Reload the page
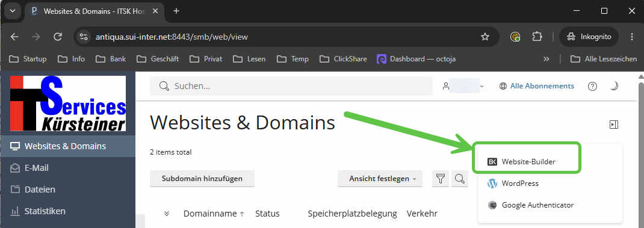 click(x=58, y=37)
